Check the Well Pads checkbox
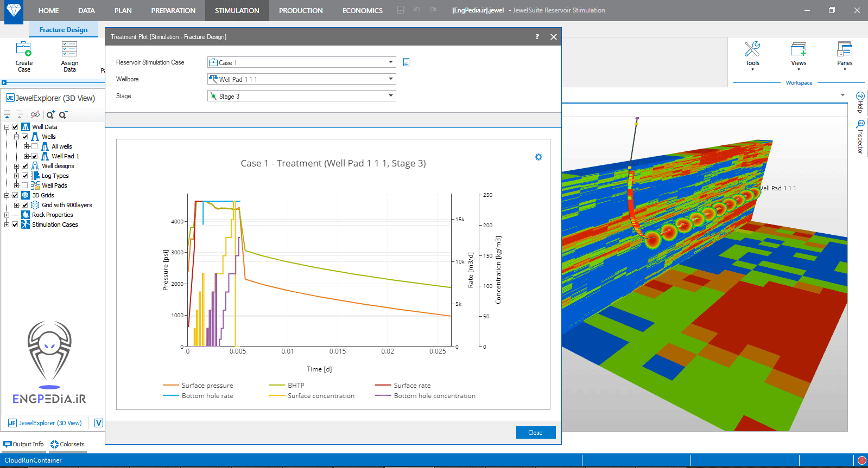868x468 pixels. click(x=25, y=185)
